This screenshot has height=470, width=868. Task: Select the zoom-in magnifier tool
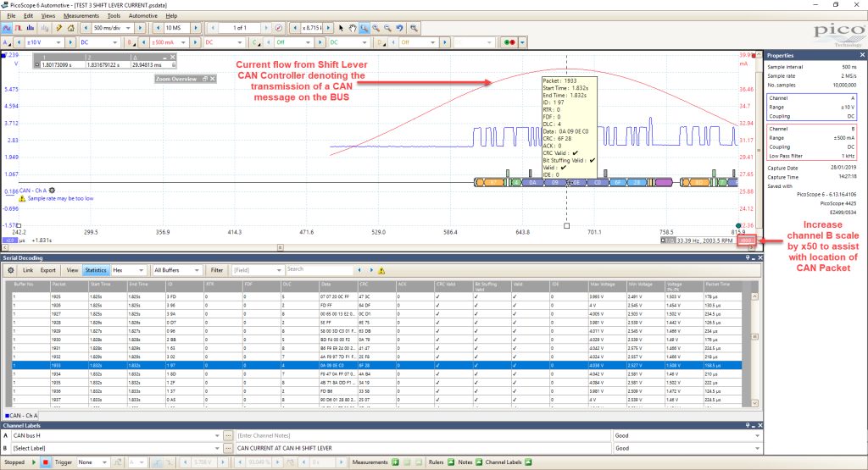coord(376,28)
